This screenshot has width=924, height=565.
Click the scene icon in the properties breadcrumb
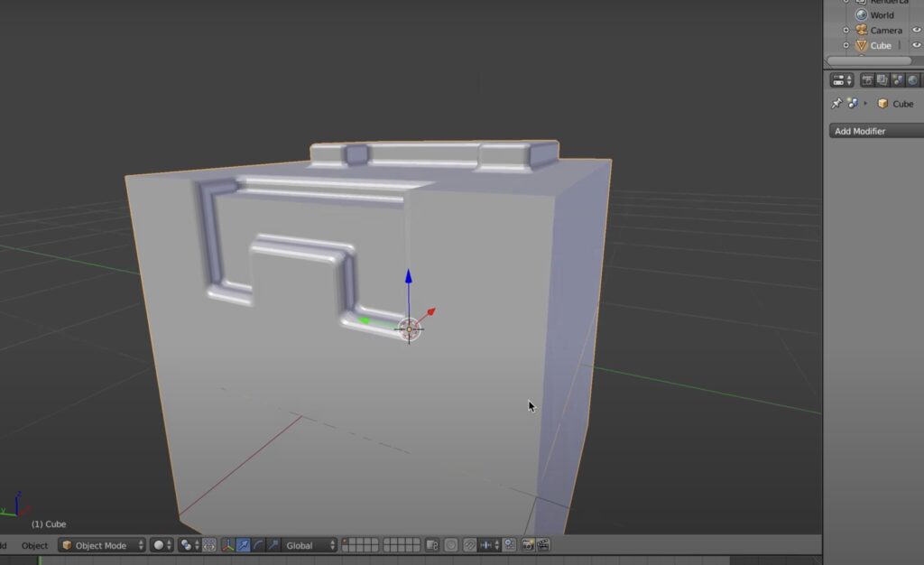pyautogui.click(x=853, y=103)
